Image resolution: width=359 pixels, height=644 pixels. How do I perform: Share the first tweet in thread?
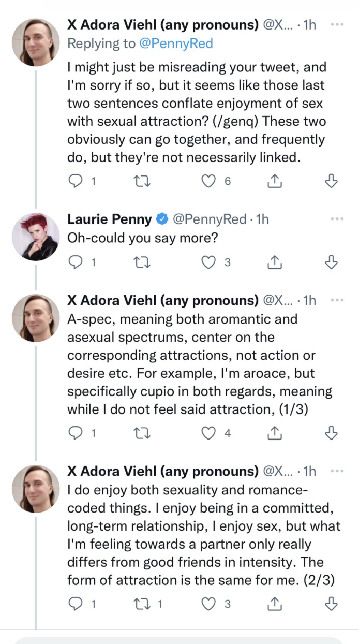point(275,181)
